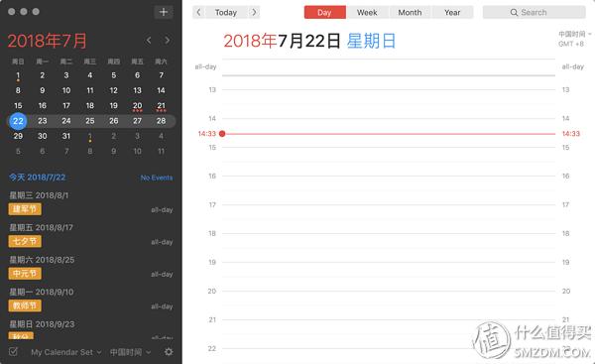This screenshot has width=595, height=364.
Task: Select July 4 in mini calendar
Action: click(90, 75)
